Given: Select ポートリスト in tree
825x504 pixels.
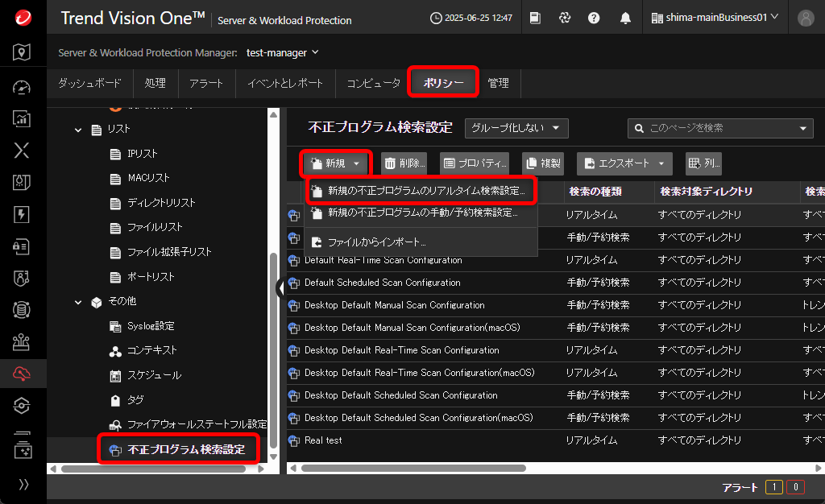Looking at the screenshot, I should pyautogui.click(x=151, y=276).
